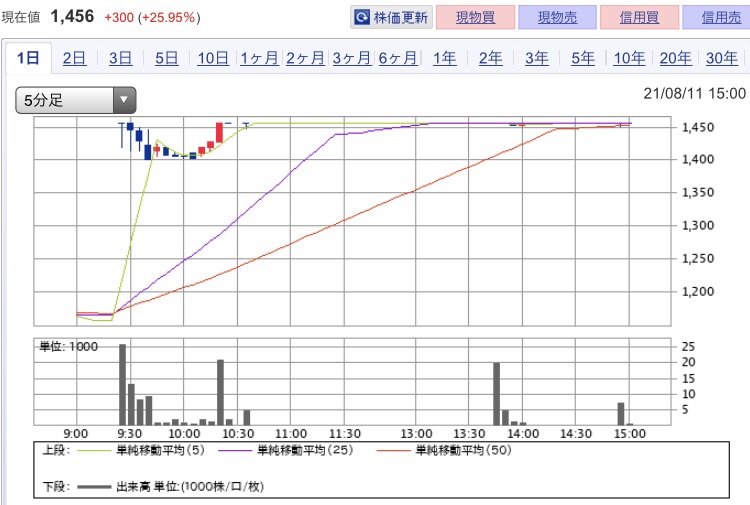Click the current price 1,456
The width and height of the screenshot is (750, 505).
pos(72,17)
